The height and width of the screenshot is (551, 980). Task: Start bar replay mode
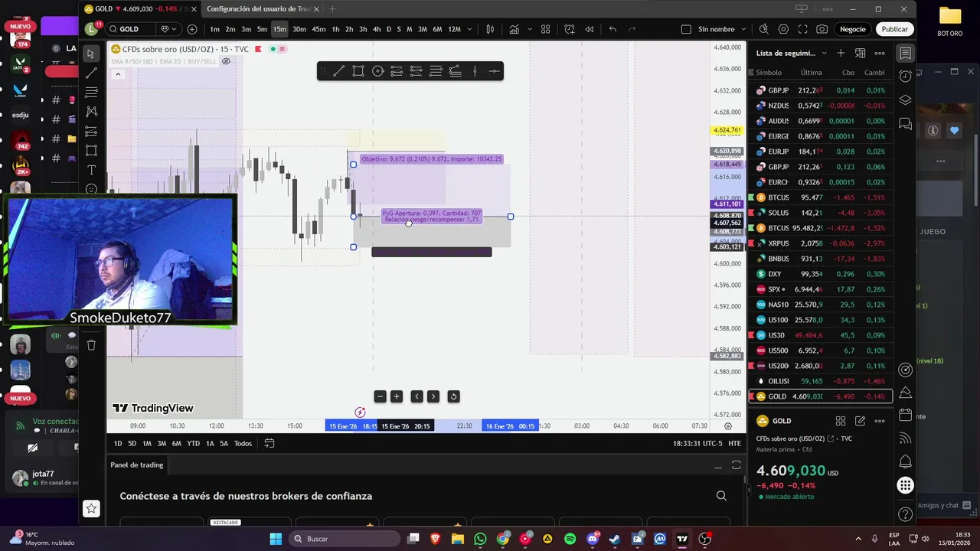pyautogui.click(x=589, y=29)
